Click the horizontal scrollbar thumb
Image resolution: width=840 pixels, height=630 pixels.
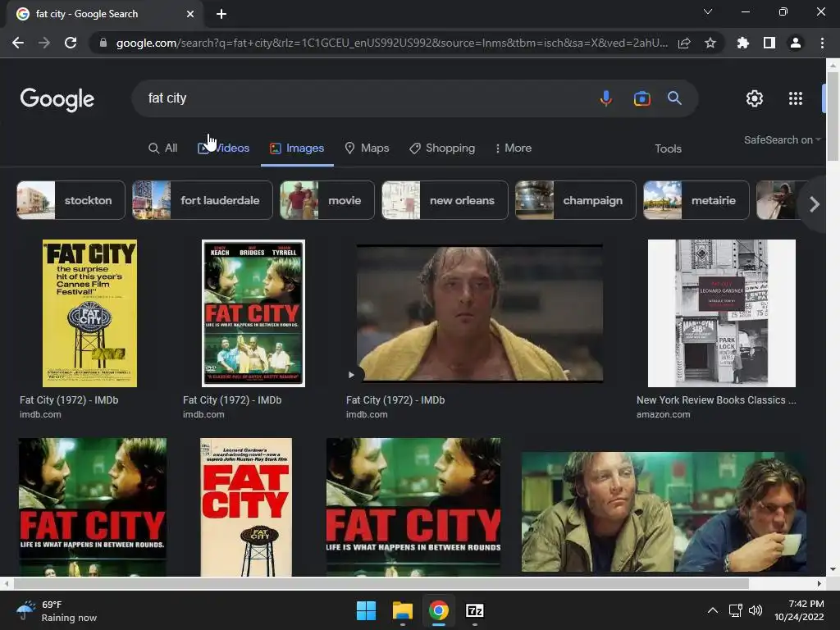381,583
